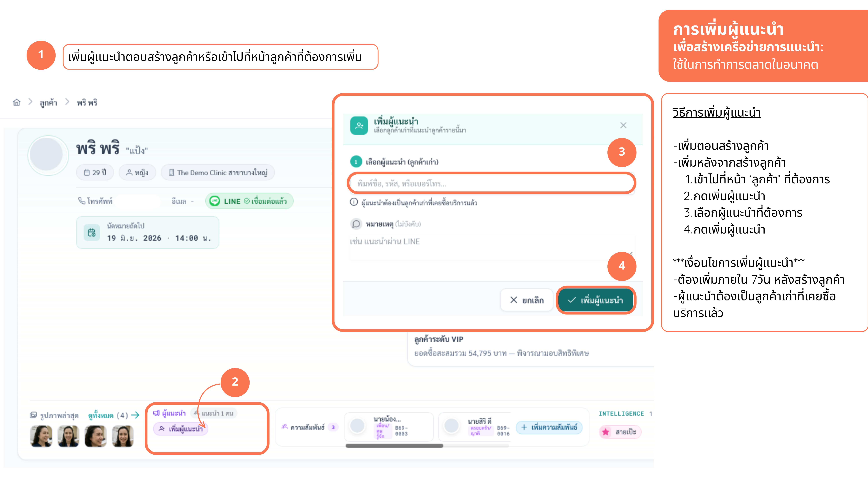Screen dimensions: 868x488
Task: Click the megaphone ผู้แนะนำ icon
Action: coord(156,413)
